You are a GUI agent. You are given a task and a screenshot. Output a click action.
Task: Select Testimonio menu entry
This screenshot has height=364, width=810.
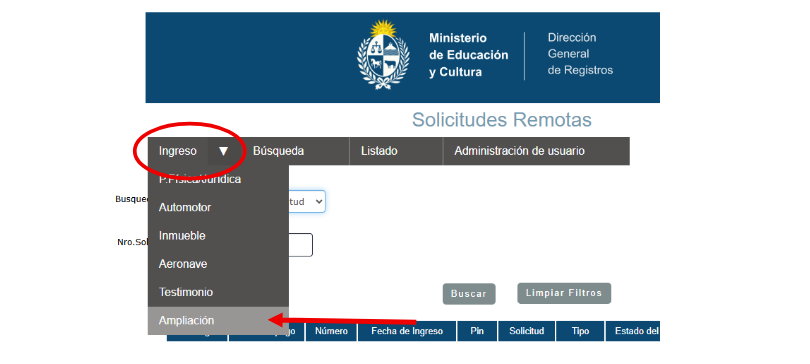pos(218,292)
